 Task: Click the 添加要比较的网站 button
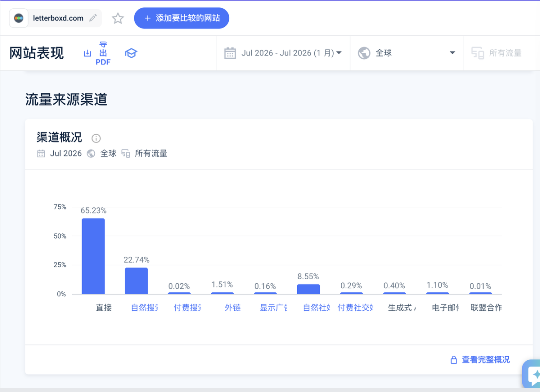point(182,18)
